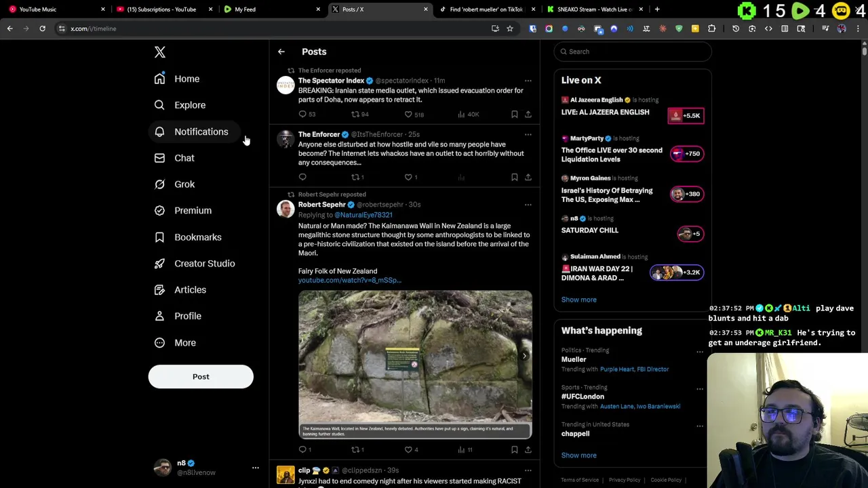Bookmark the Spectator Index post
Screen dimensions: 868x488
click(514, 115)
